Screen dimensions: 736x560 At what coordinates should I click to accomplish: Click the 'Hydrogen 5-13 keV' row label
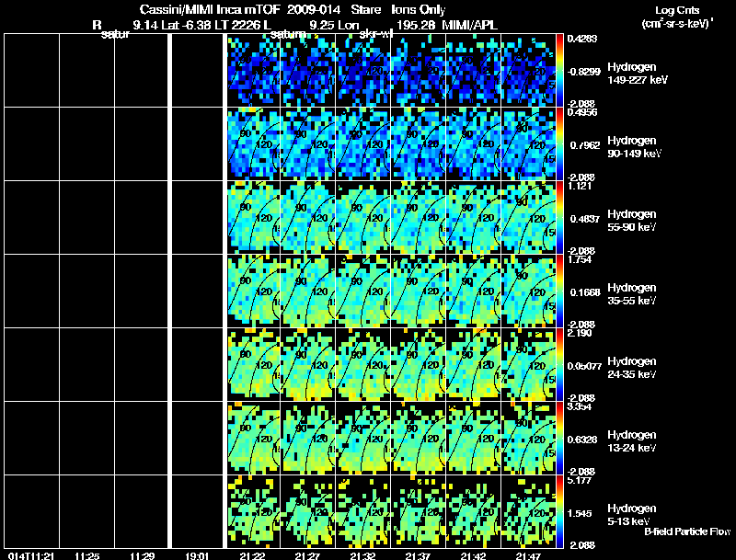632,515
